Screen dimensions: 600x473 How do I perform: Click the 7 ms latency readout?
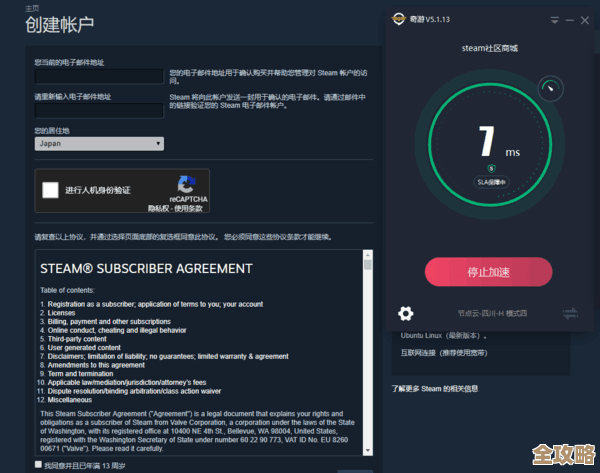pyautogui.click(x=499, y=142)
